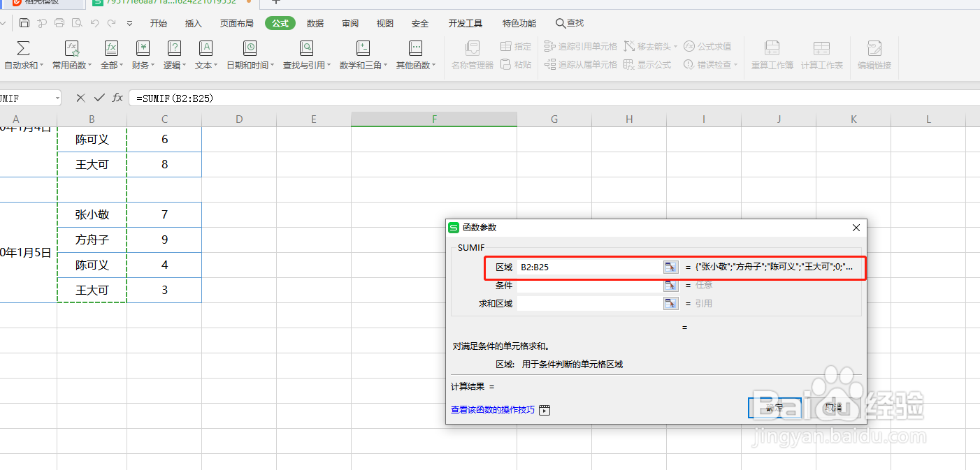Click the 查找 search command
This screenshot has width=980, height=470.
coord(569,23)
